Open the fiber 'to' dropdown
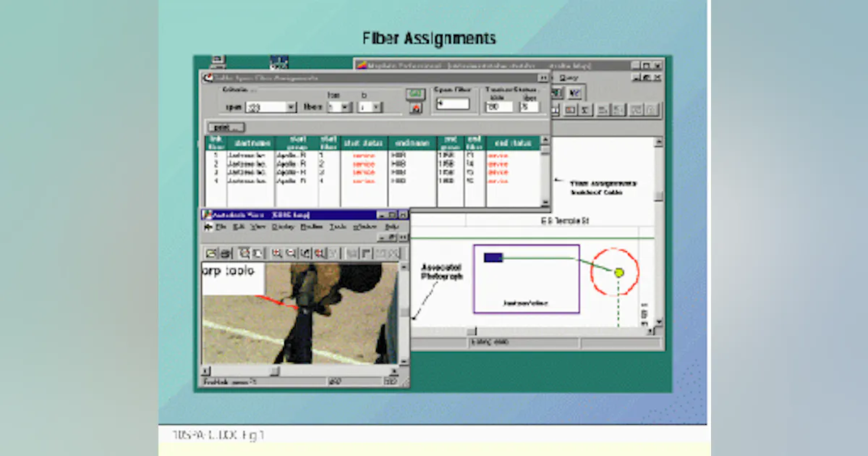The width and height of the screenshot is (868, 456). pos(376,107)
